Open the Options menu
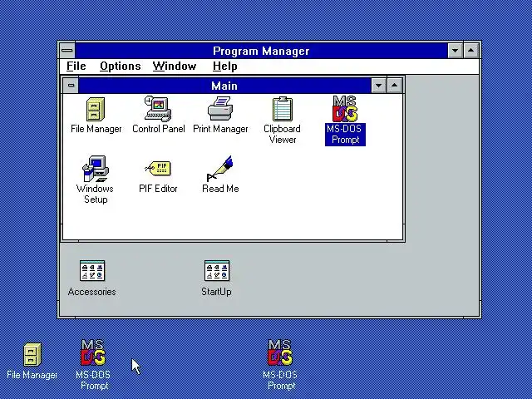This screenshot has height=399, width=532. click(120, 66)
